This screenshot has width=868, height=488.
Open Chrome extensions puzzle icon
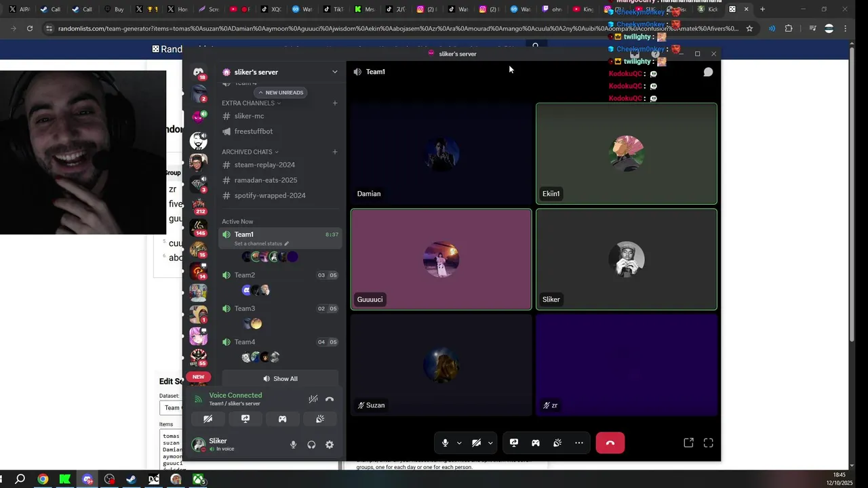click(789, 28)
